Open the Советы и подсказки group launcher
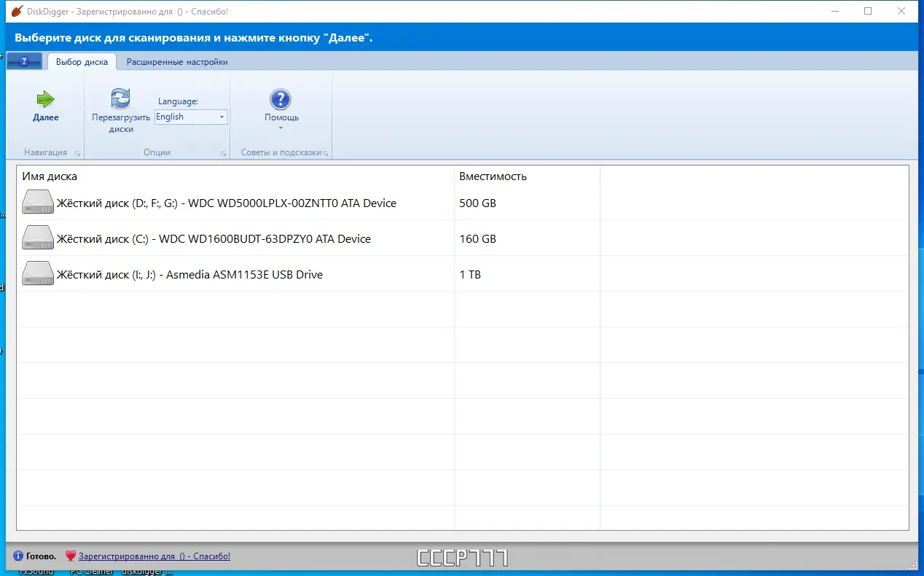This screenshot has width=924, height=576. pyautogui.click(x=326, y=154)
